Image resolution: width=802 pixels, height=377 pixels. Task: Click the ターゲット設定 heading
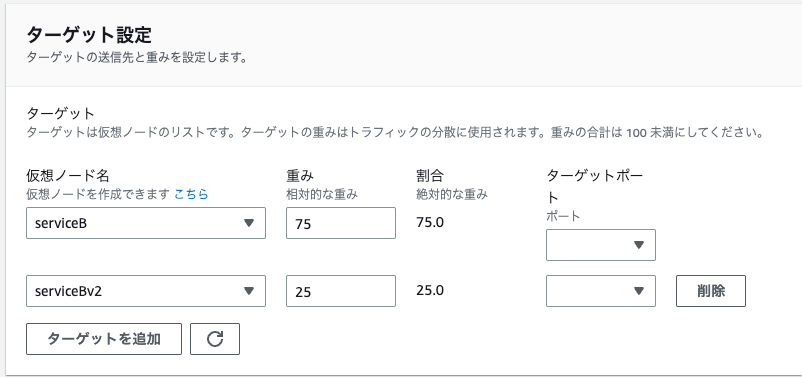pyautogui.click(x=89, y=35)
